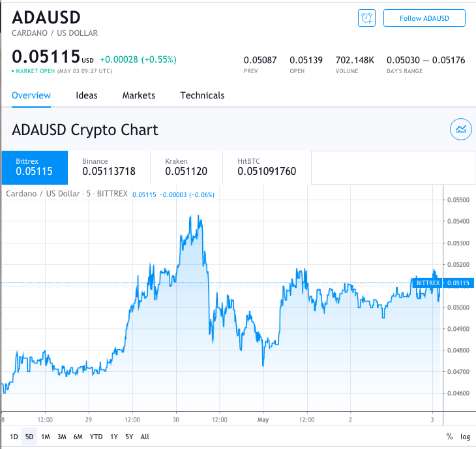Switch to the Ideas tab
Image resolution: width=476 pixels, height=449 pixels.
(87, 95)
